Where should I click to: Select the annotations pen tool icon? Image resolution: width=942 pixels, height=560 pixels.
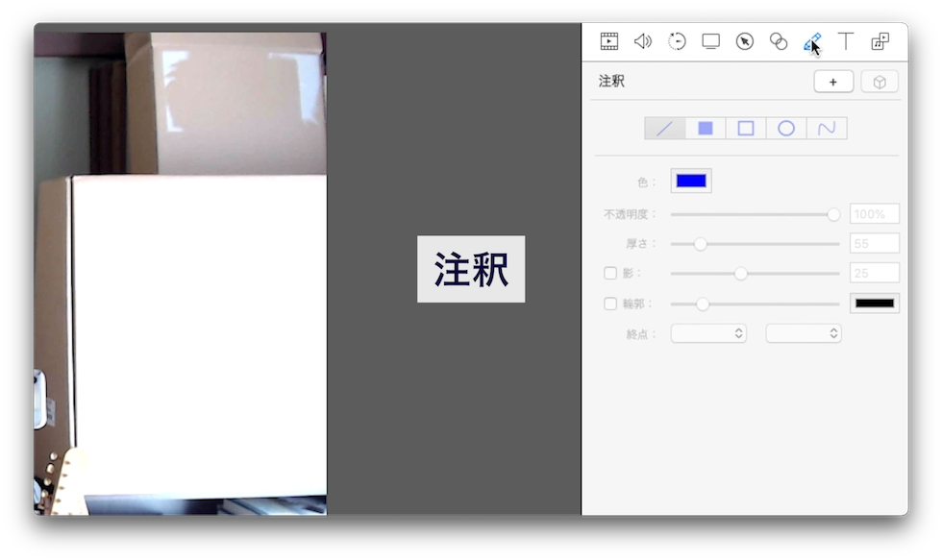[x=813, y=41]
